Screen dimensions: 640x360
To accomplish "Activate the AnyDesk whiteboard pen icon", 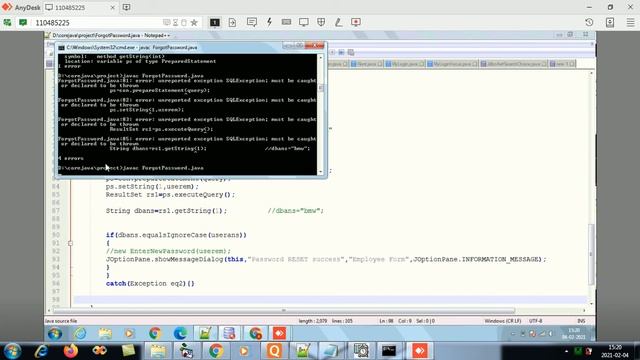I will (338, 22).
